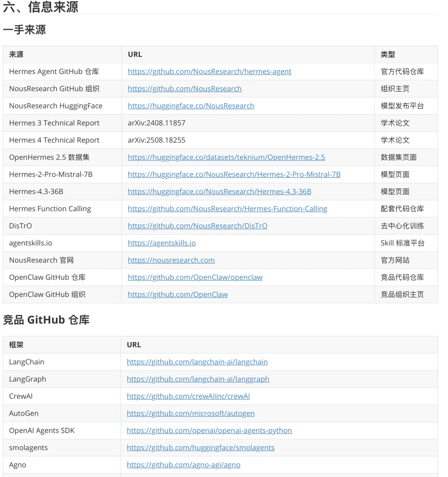Viewport: 448px width, 477px height.
Task: Open the NousResearch/DisTrO GitHub link
Action: point(197,226)
